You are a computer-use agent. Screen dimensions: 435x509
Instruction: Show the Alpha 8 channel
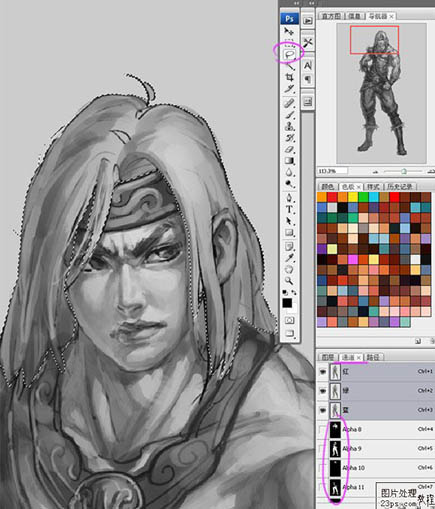point(322,429)
